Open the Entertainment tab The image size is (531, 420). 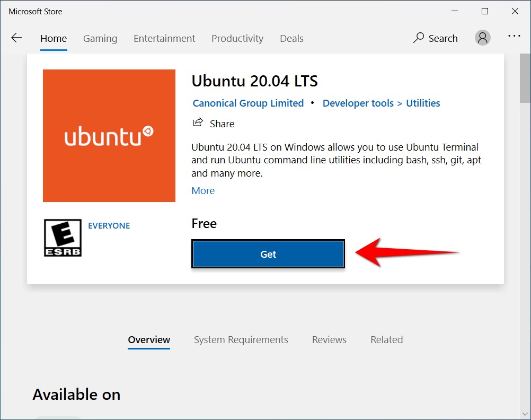pyautogui.click(x=164, y=39)
